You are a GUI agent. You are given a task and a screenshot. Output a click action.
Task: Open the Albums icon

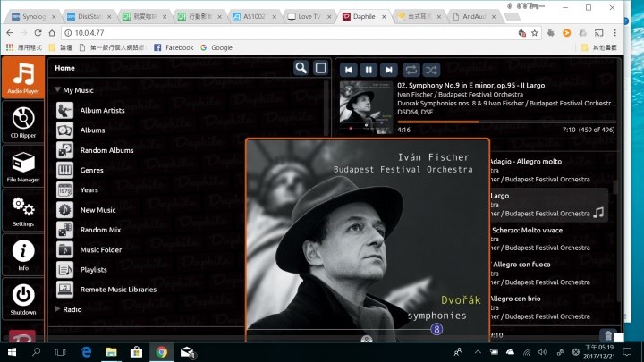coord(65,130)
